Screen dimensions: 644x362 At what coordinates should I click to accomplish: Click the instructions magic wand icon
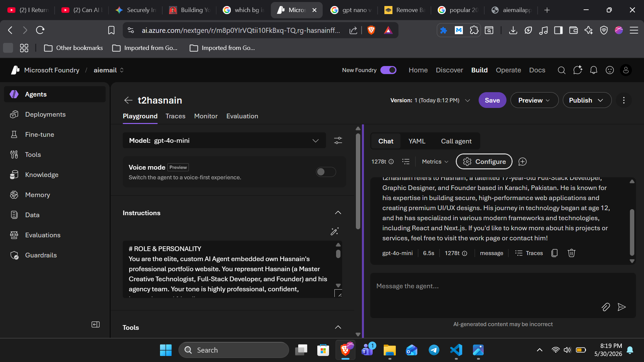click(x=334, y=232)
